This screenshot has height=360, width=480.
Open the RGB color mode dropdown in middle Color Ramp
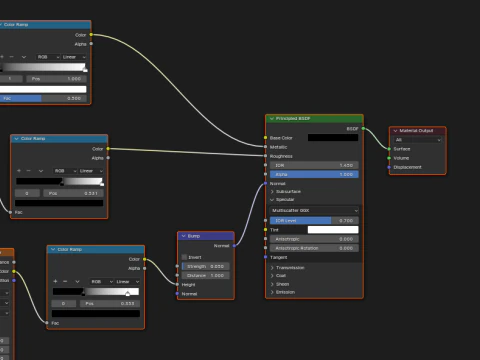[65, 171]
